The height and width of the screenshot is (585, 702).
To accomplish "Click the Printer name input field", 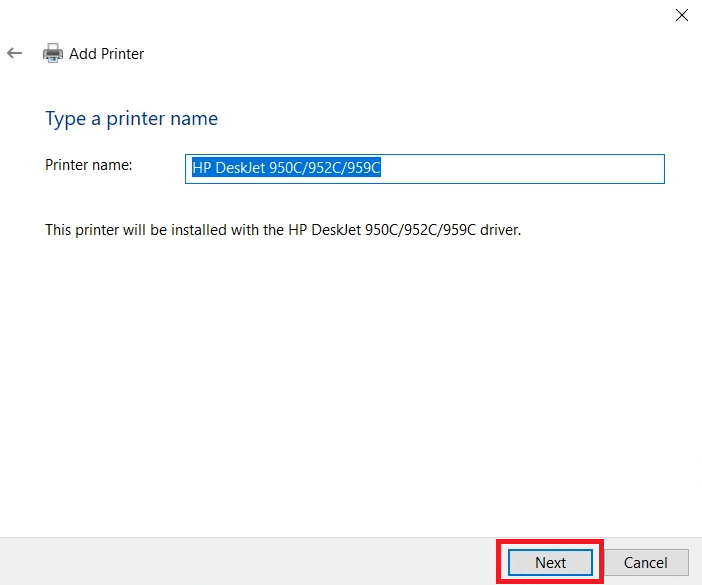I will pyautogui.click(x=424, y=169).
